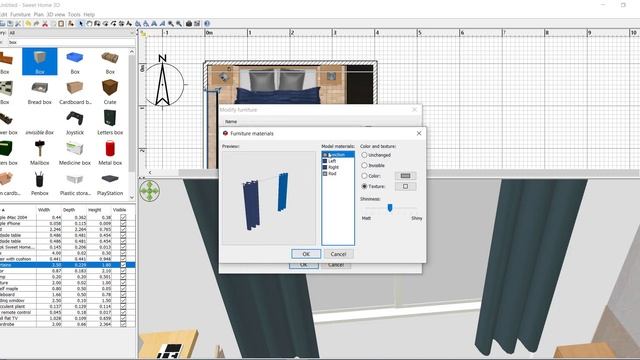Open the Plan menu
This screenshot has width=640, height=360.
[x=38, y=14]
